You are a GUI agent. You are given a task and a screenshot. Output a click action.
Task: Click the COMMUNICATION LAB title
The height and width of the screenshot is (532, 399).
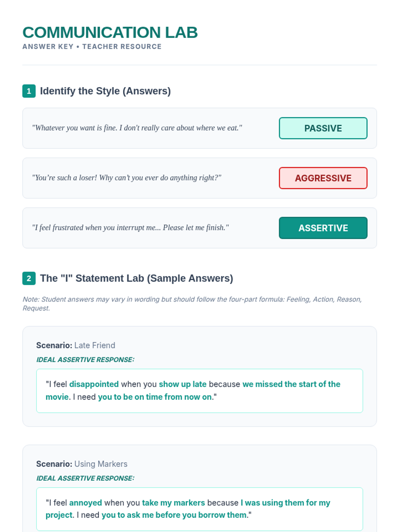point(110,33)
